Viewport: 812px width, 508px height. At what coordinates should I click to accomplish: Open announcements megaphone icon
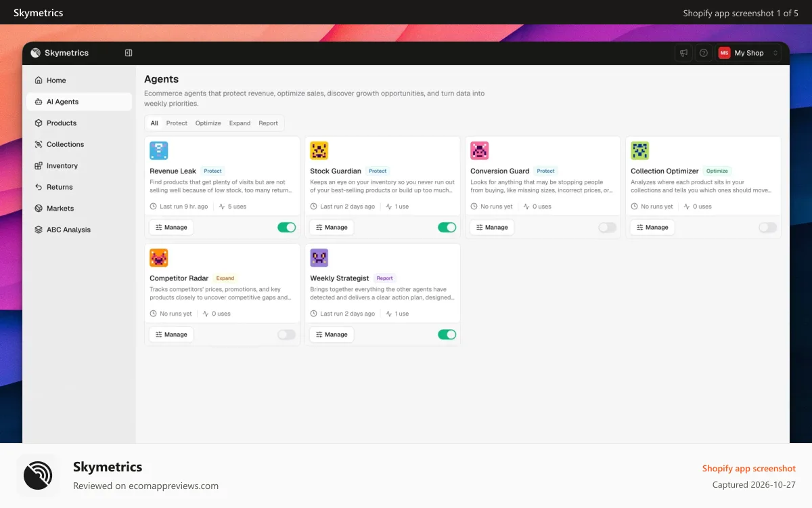click(684, 53)
